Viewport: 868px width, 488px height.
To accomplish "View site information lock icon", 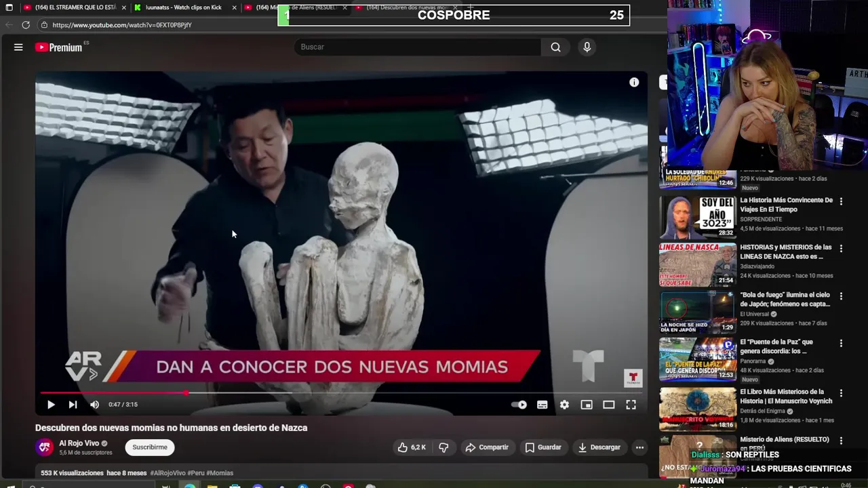I will [x=44, y=25].
